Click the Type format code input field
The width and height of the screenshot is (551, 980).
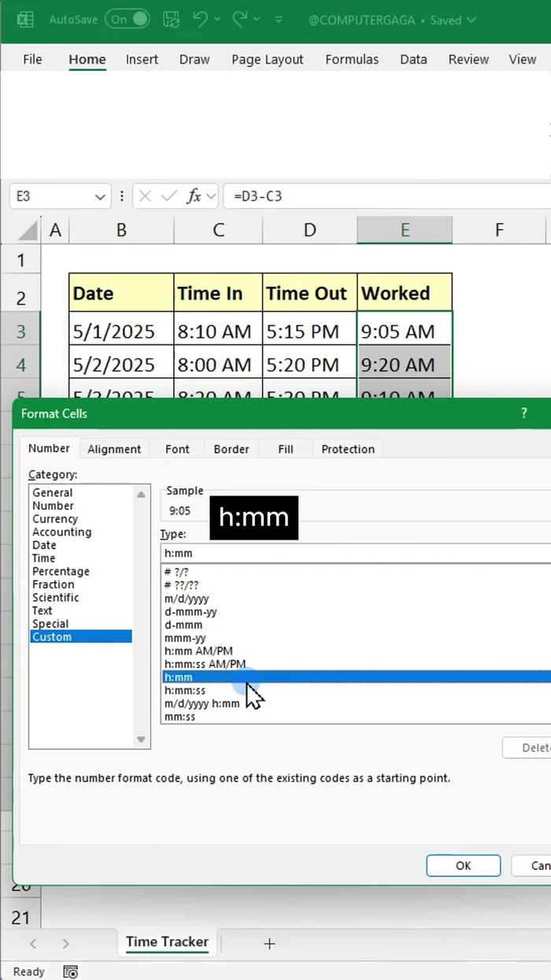(354, 553)
